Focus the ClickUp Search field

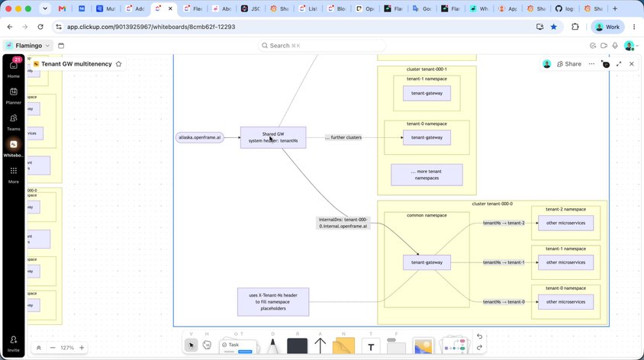click(x=322, y=46)
